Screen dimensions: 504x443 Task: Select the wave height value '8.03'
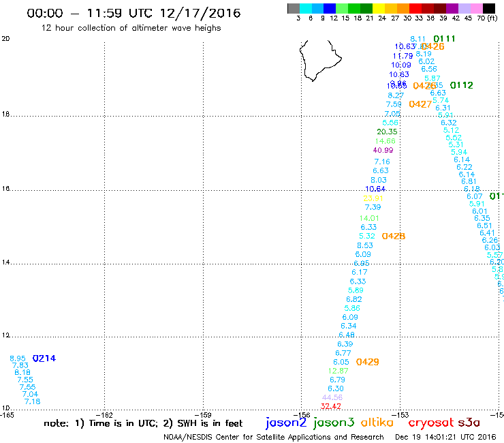379,180
